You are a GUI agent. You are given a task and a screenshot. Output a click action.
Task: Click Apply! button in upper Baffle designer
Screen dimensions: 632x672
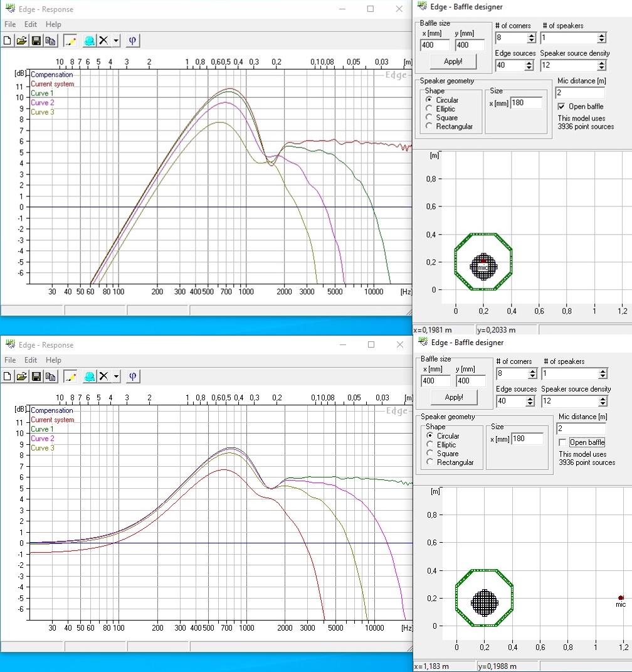[453, 61]
